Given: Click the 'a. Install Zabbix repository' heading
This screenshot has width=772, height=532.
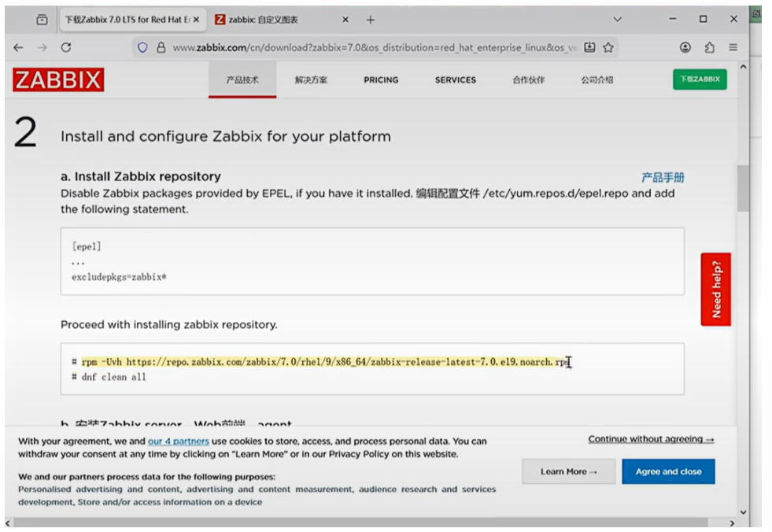Looking at the screenshot, I should (141, 176).
